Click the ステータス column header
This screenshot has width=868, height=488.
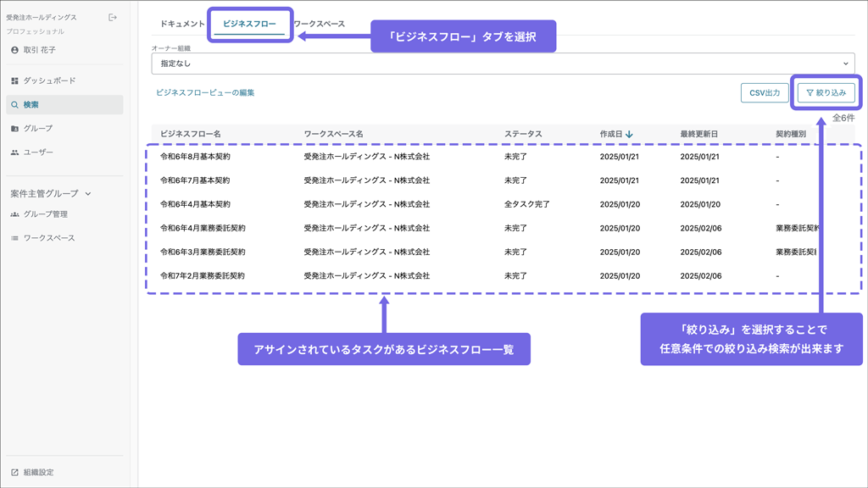[523, 135]
